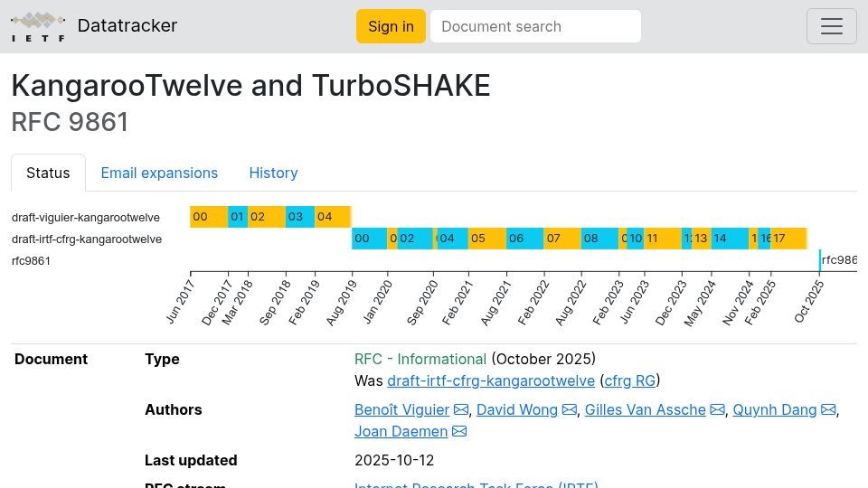Select revision 07 of draft-irtf-cfrg-kangarootwelve

tap(562, 239)
